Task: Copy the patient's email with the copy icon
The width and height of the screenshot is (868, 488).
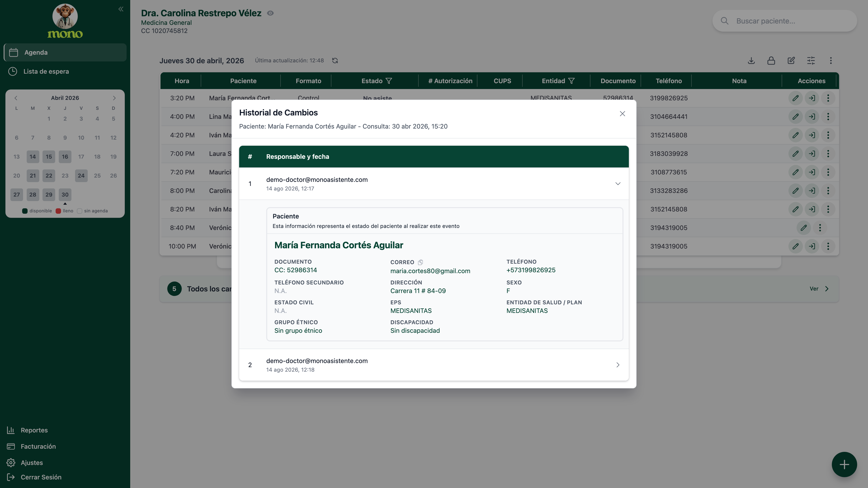Action: coord(420,262)
